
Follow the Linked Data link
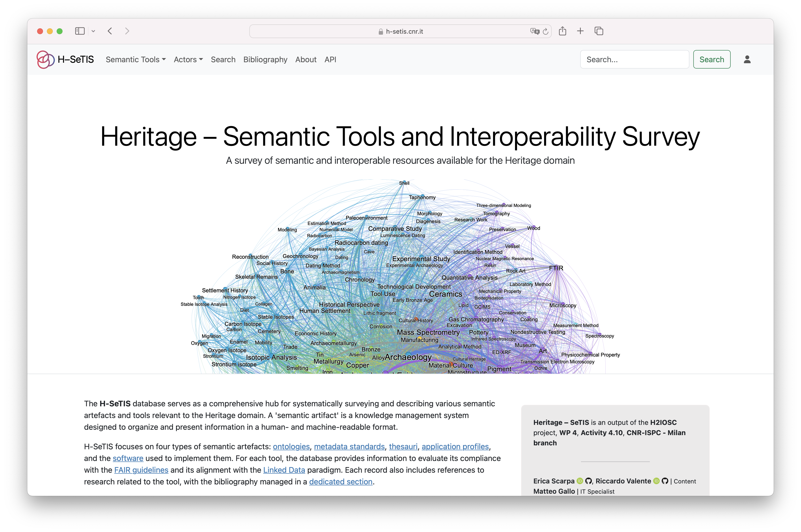pyautogui.click(x=284, y=470)
